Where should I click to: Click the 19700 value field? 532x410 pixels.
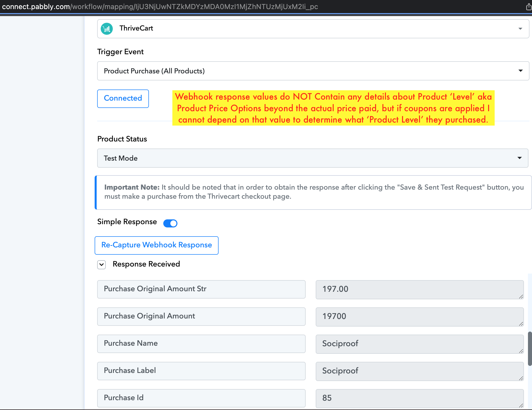[420, 317]
